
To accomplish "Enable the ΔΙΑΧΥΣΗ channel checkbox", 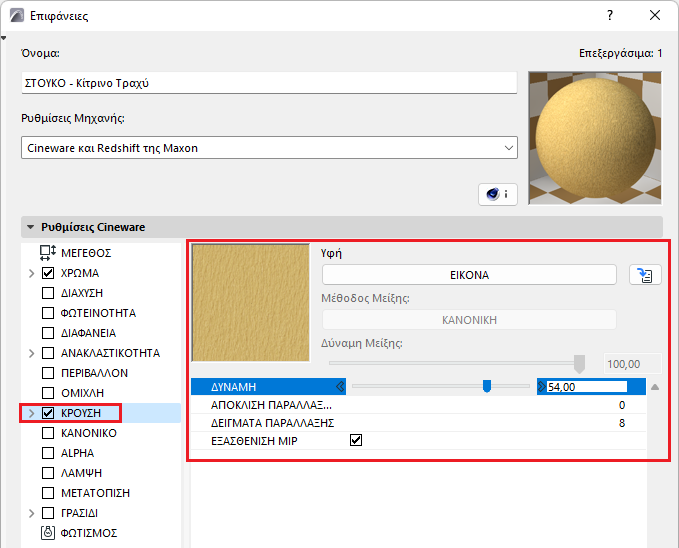I will point(48,293).
